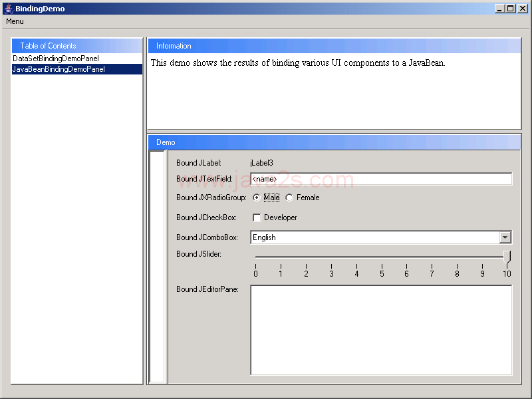Click the Bound JTextField: caption
Screen dimensions: 532x399
[x=204, y=179]
